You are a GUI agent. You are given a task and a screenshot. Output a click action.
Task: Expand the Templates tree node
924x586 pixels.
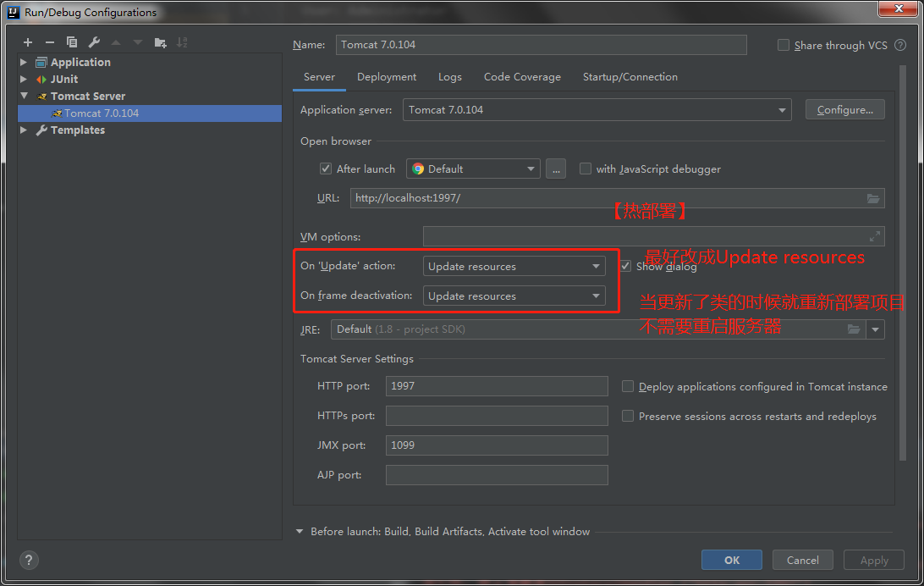[24, 130]
